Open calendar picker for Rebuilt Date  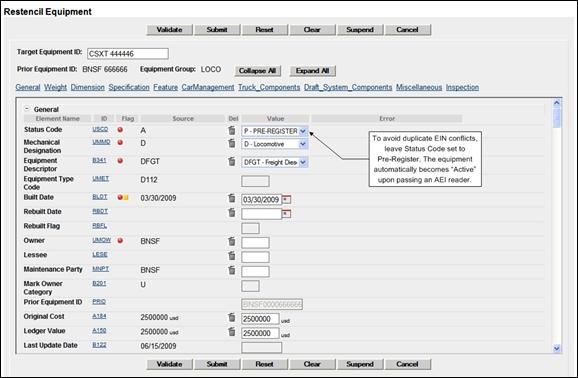pyautogui.click(x=286, y=214)
